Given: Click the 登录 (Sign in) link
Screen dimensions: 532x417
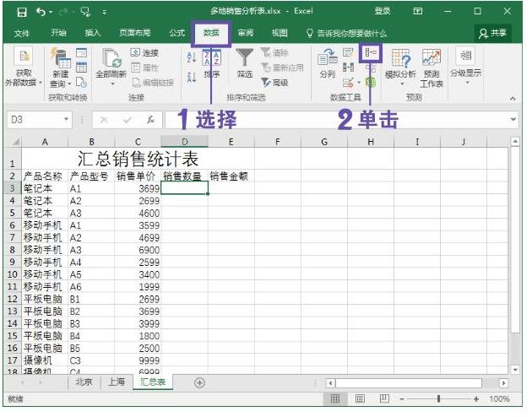Looking at the screenshot, I should pos(383,11).
